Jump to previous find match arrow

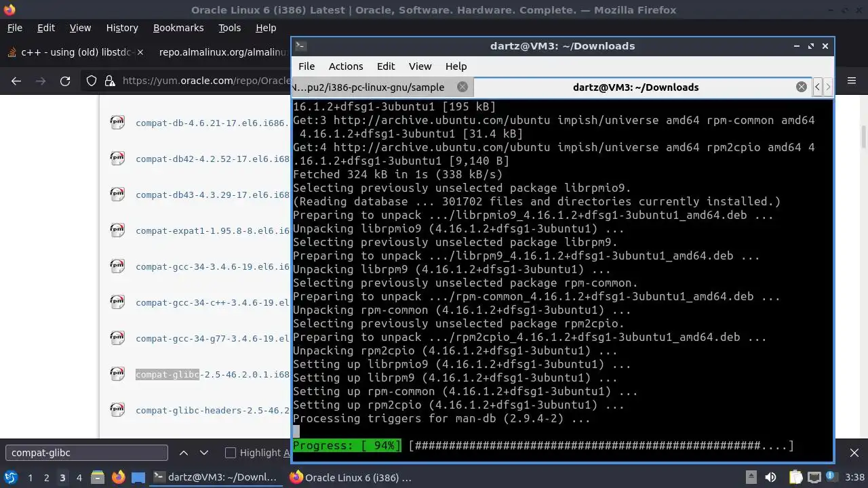(x=184, y=453)
